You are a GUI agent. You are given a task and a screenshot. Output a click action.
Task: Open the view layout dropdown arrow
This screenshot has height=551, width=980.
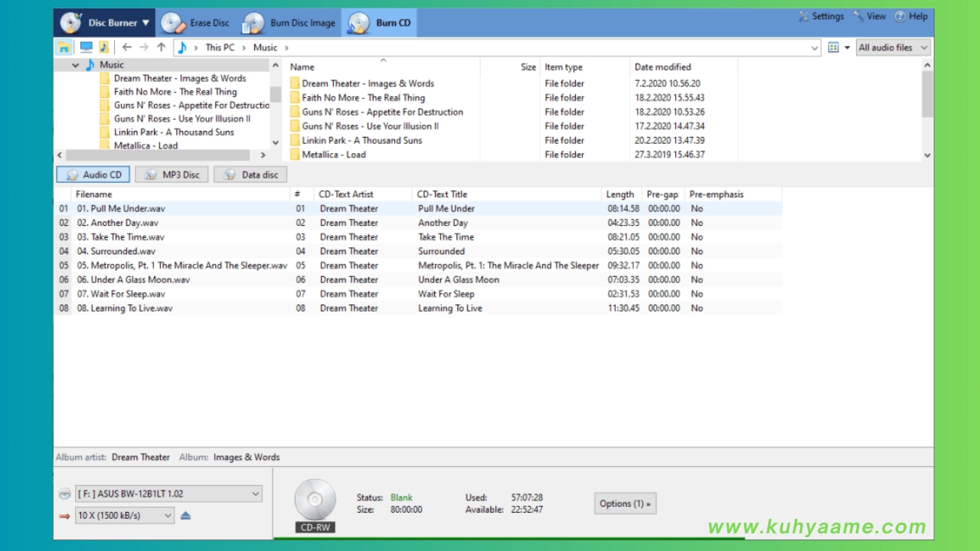click(x=848, y=47)
